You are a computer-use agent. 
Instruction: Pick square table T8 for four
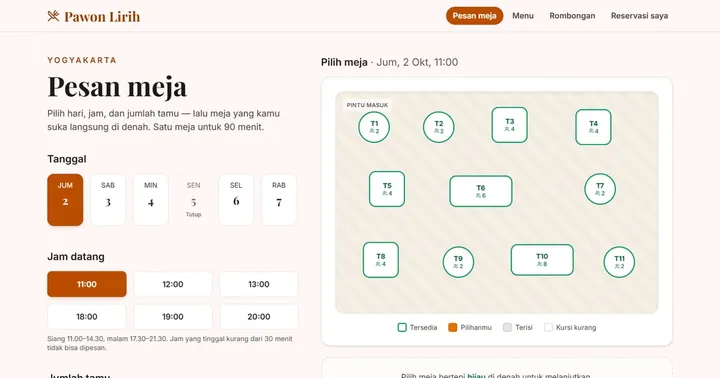tap(381, 260)
